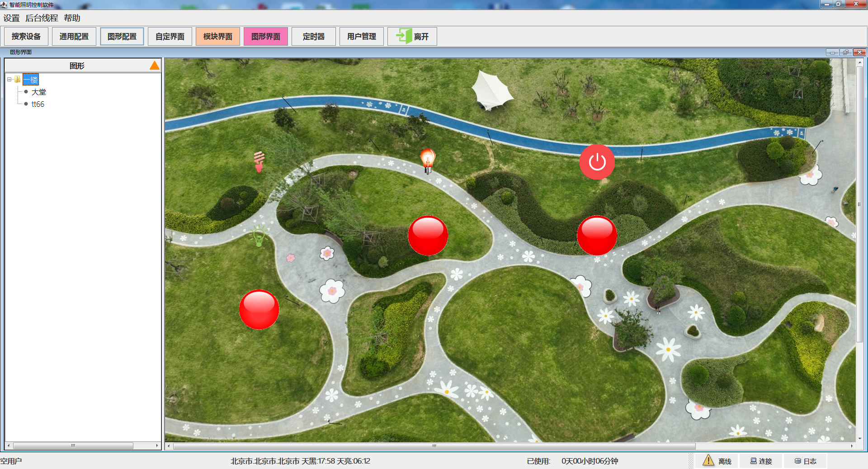Click the 离线 warning status icon
This screenshot has height=469, width=868.
[x=708, y=460]
